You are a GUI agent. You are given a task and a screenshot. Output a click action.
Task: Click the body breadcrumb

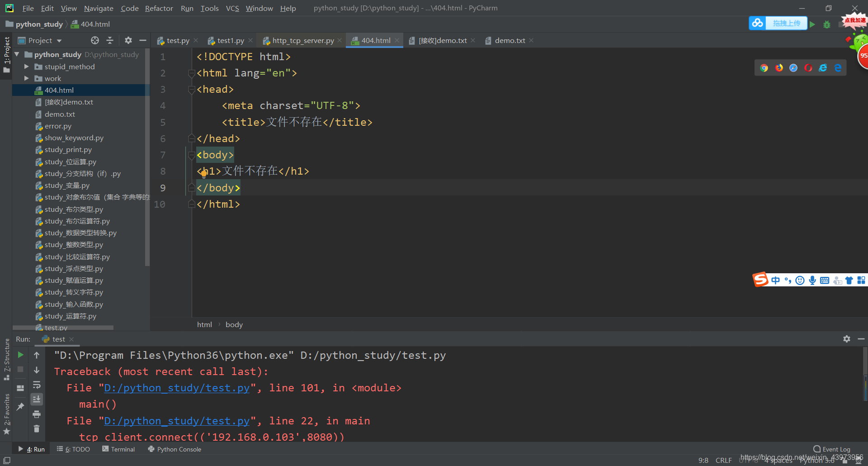pyautogui.click(x=234, y=324)
